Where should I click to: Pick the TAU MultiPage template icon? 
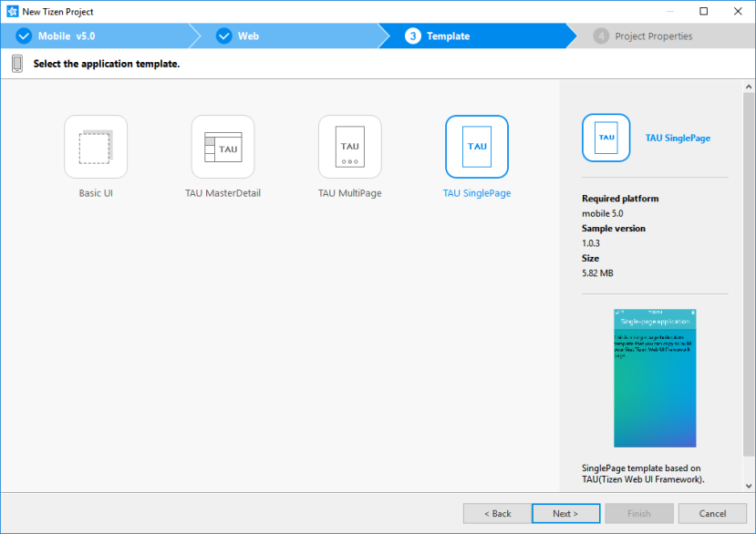coord(349,147)
